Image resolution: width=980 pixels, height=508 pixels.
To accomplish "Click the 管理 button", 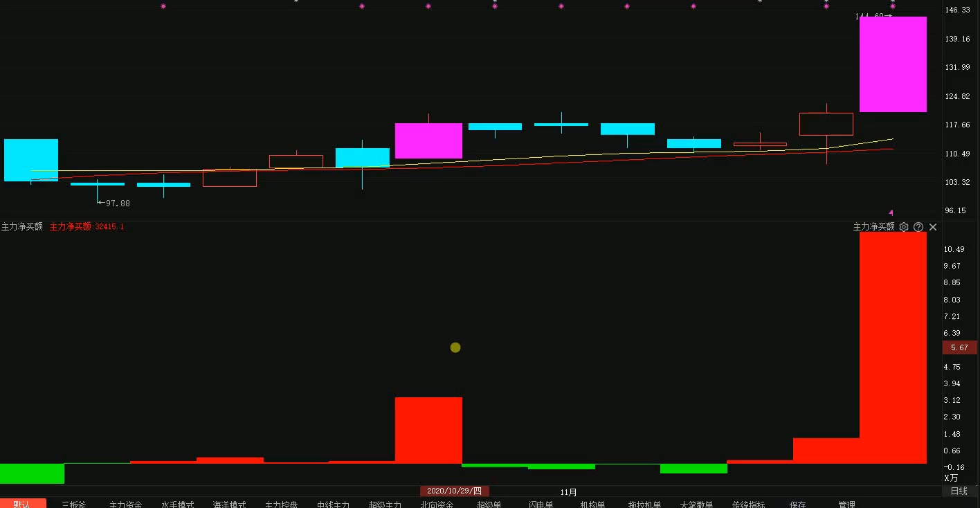I will click(x=846, y=505).
